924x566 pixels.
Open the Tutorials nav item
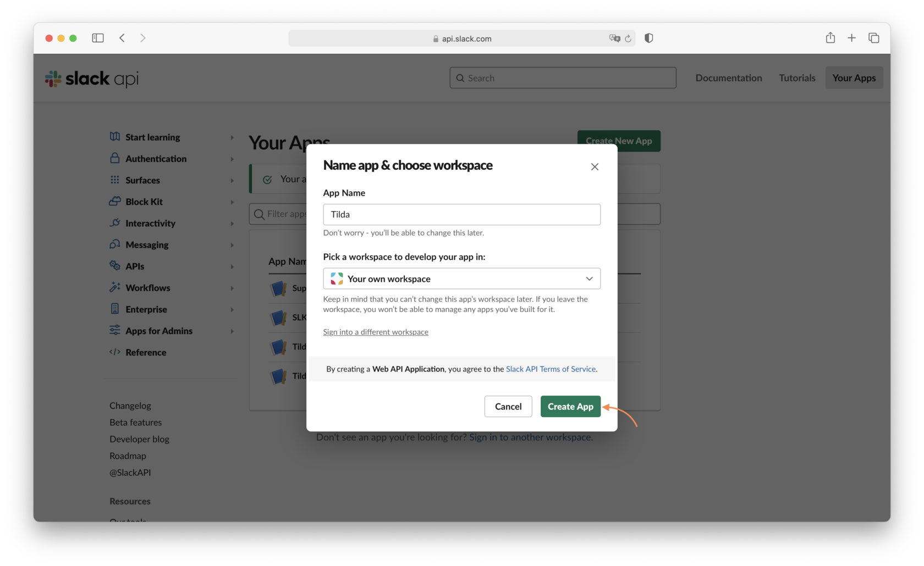[797, 78]
